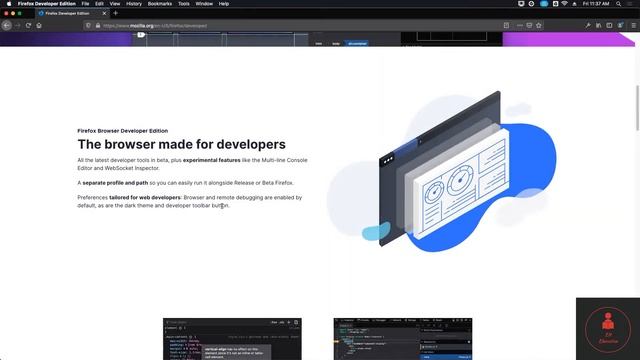
Task: Click Firefox Browser Developer Edition subtitle text
Action: [123, 131]
